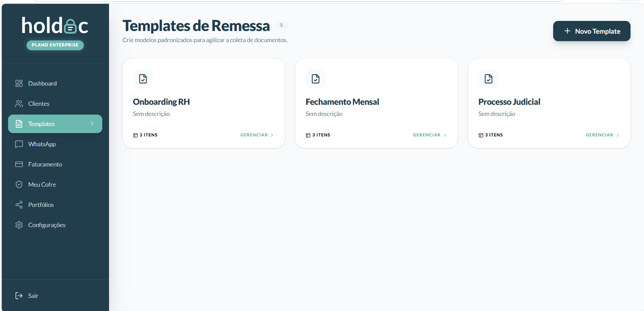Image resolution: width=644 pixels, height=311 pixels.
Task: Click '3 ITENS' text on Fechamento Mensal card
Action: 321,135
